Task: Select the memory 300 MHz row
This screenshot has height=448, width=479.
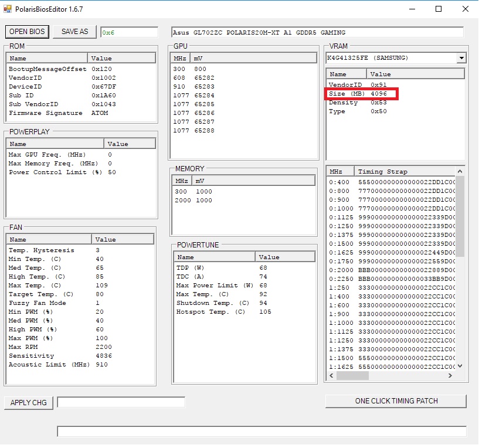Action: coord(243,192)
